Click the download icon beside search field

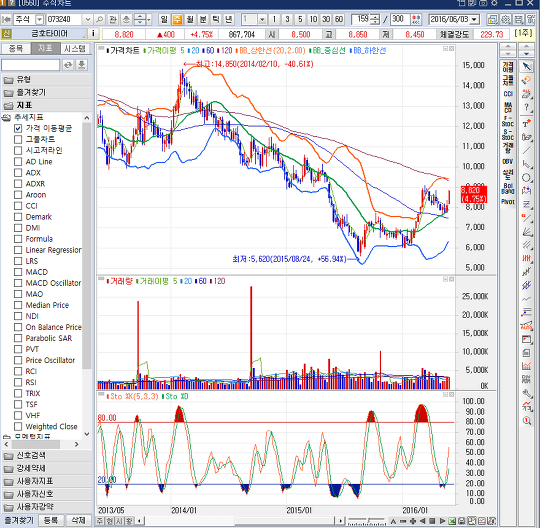click(81, 64)
